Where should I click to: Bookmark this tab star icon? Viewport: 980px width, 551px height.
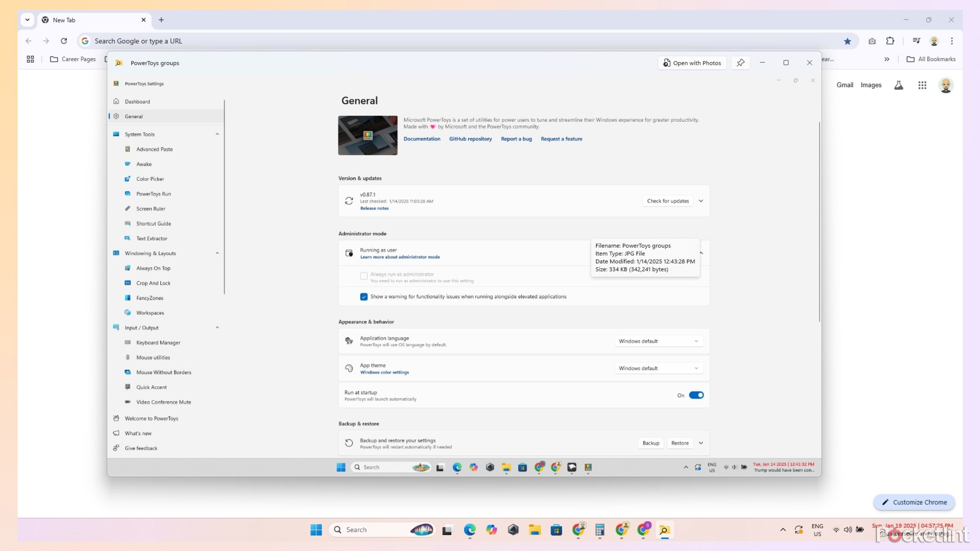(x=847, y=41)
